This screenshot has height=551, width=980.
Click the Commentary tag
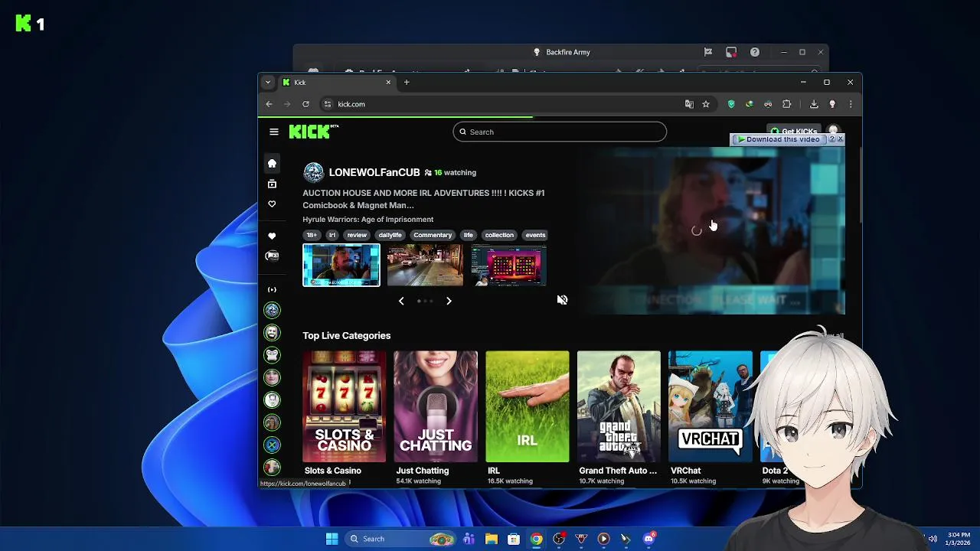click(433, 235)
